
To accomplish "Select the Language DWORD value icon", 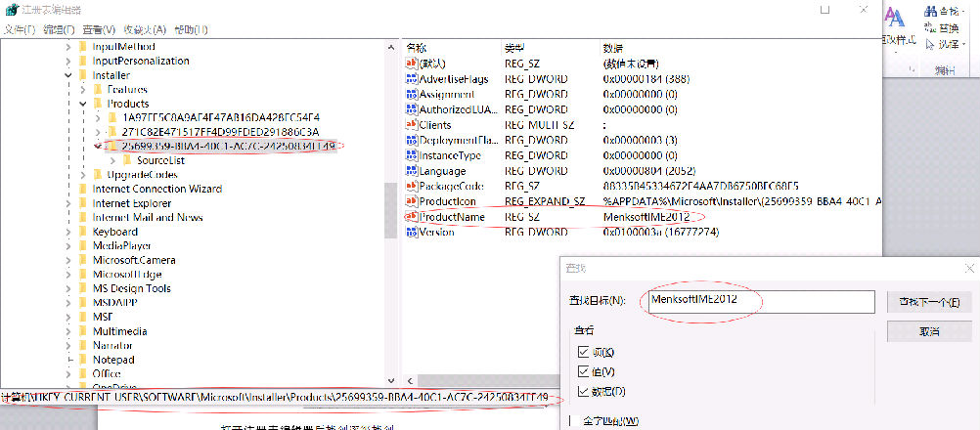I will [412, 170].
